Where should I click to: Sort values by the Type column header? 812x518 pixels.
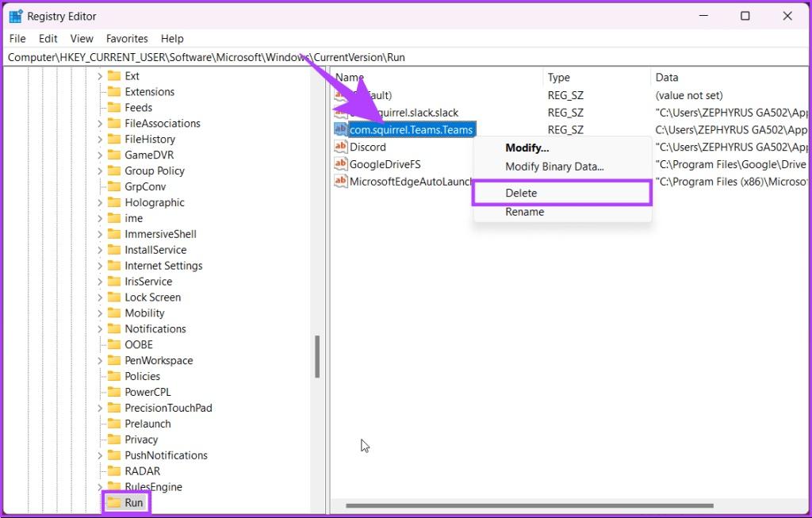click(x=559, y=77)
